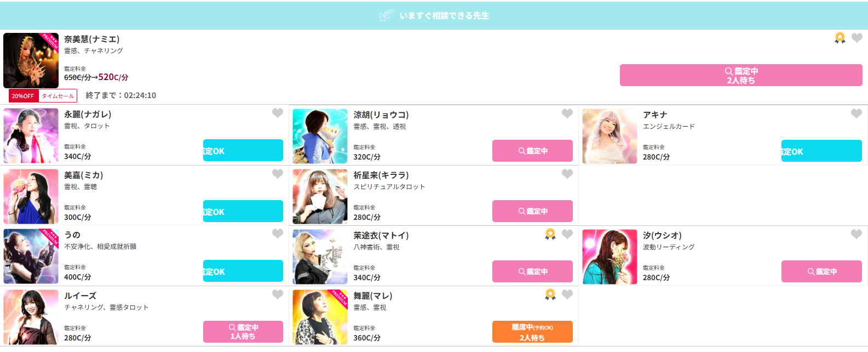Open 涼胡(リョウコ)'s profile photo
868x352 pixels.
point(320,136)
